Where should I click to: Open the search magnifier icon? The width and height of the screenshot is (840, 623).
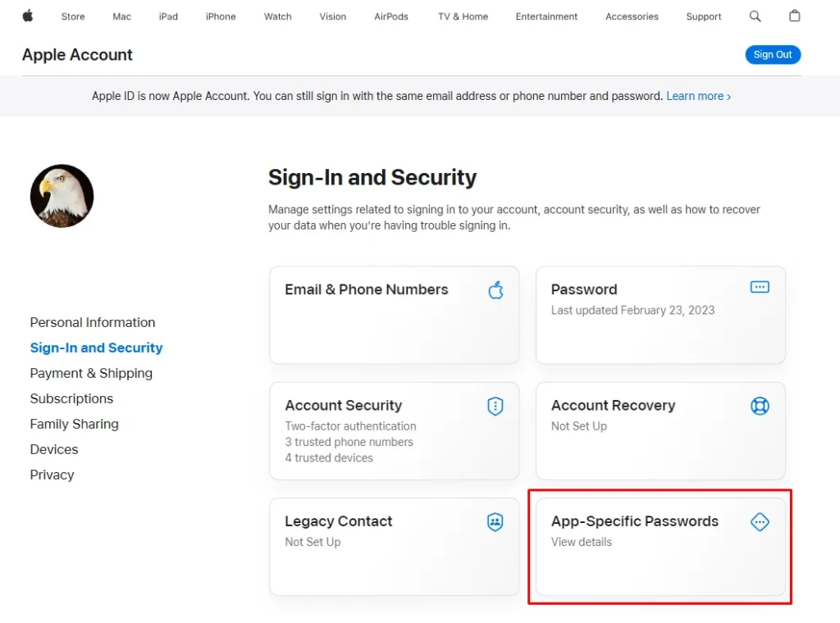(755, 16)
